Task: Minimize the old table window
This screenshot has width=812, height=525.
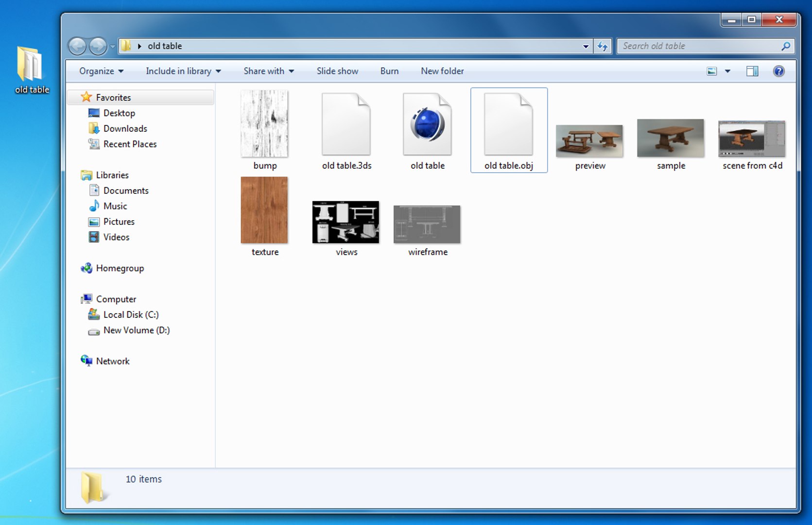Action: (x=731, y=20)
